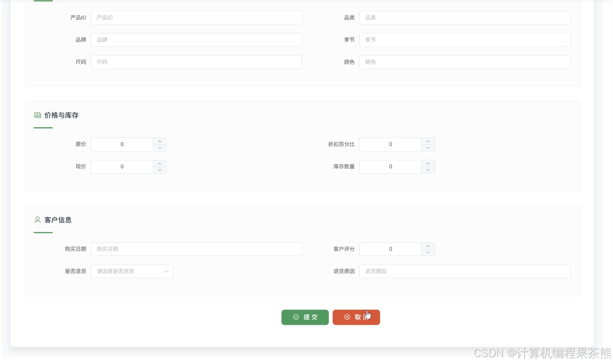Image resolution: width=613 pixels, height=364 pixels.
Task: Decrease 折扣百分比 with the down arrow
Action: [x=428, y=148]
